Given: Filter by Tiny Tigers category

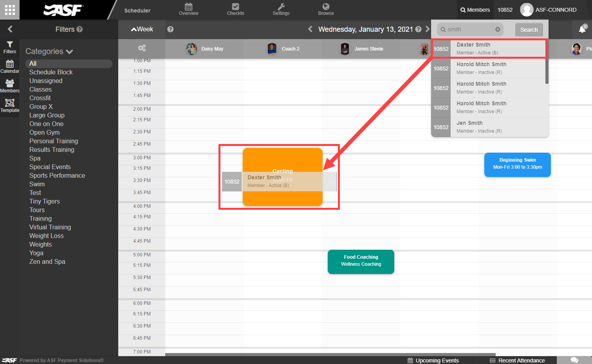Looking at the screenshot, I should [x=44, y=201].
